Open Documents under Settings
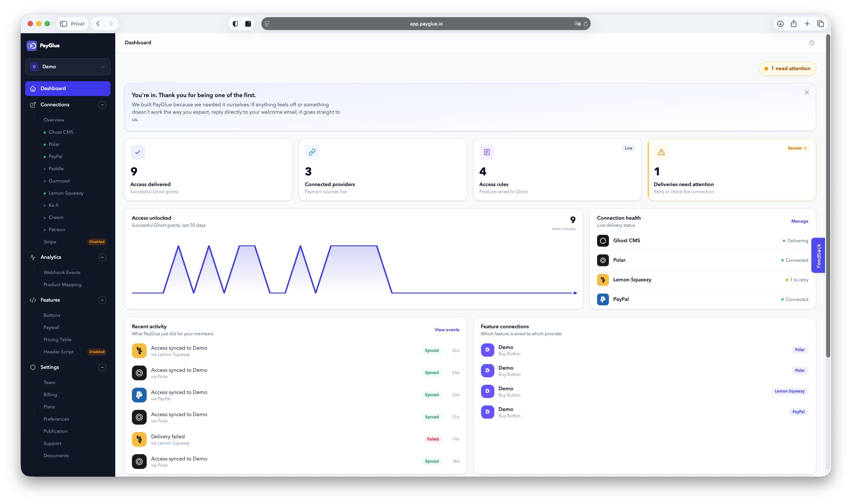This screenshot has width=852, height=504. click(x=56, y=456)
